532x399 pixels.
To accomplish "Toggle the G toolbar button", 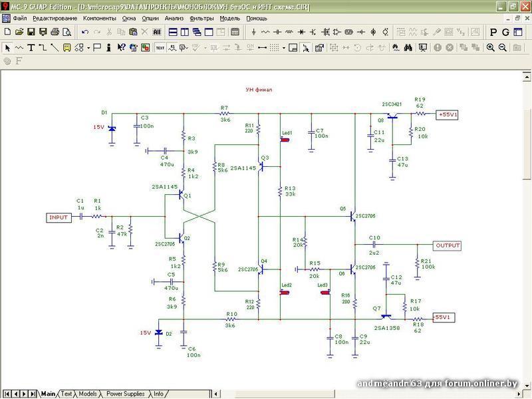I will tap(505, 32).
